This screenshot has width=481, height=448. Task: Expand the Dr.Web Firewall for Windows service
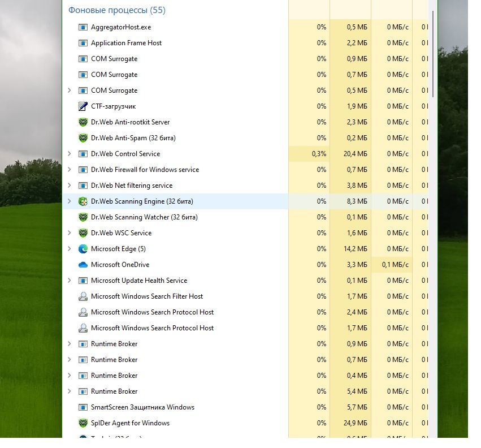[x=70, y=170]
